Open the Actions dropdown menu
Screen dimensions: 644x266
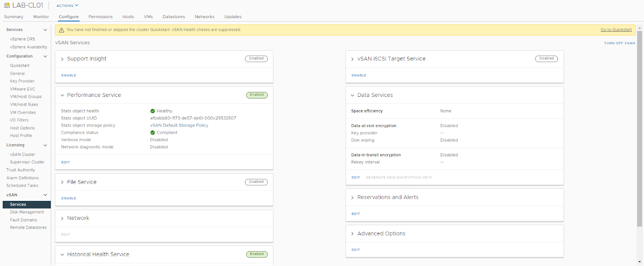(67, 6)
